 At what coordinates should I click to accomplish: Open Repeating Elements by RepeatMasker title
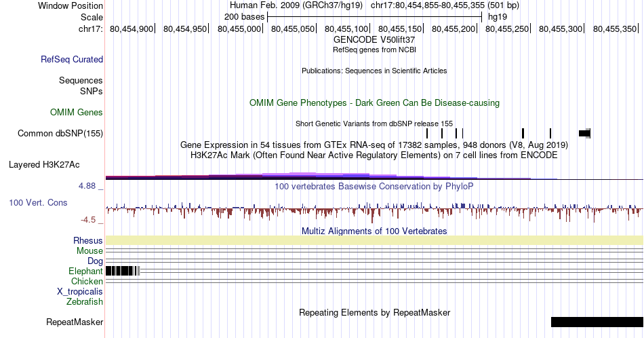[x=374, y=312]
